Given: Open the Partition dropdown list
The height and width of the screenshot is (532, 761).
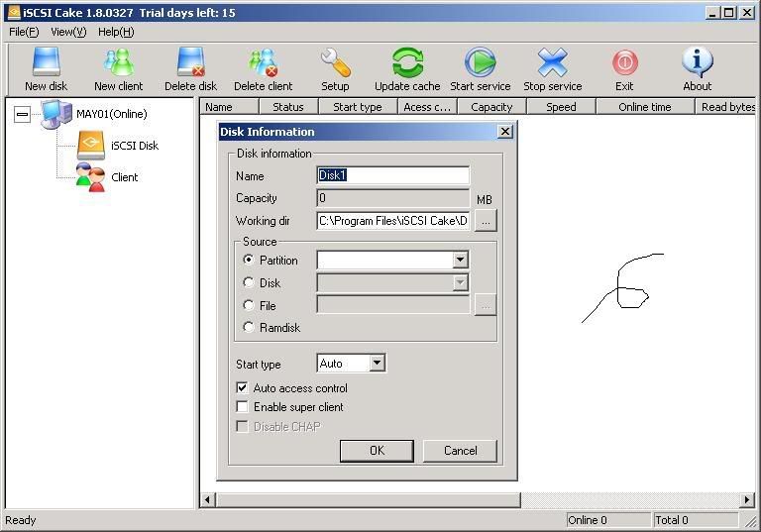Looking at the screenshot, I should [460, 261].
